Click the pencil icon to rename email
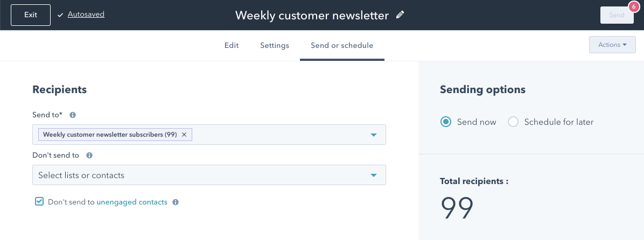This screenshot has height=240, width=644. tap(400, 15)
